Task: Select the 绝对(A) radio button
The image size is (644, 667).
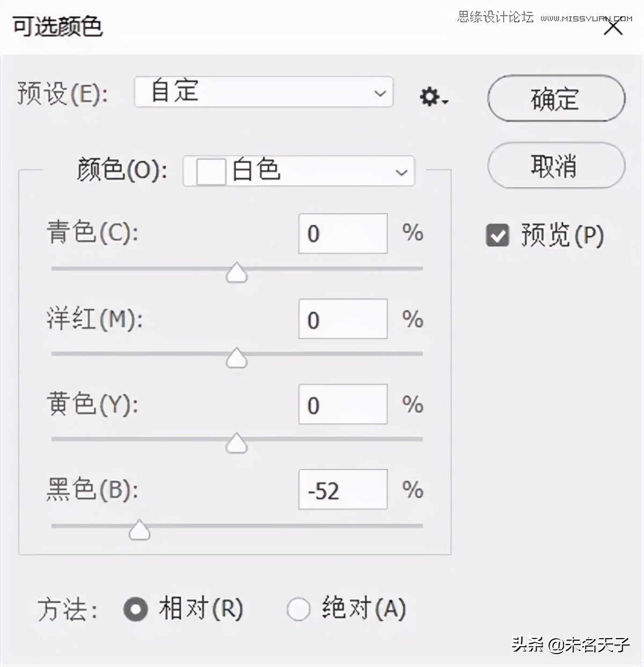Action: [x=299, y=610]
